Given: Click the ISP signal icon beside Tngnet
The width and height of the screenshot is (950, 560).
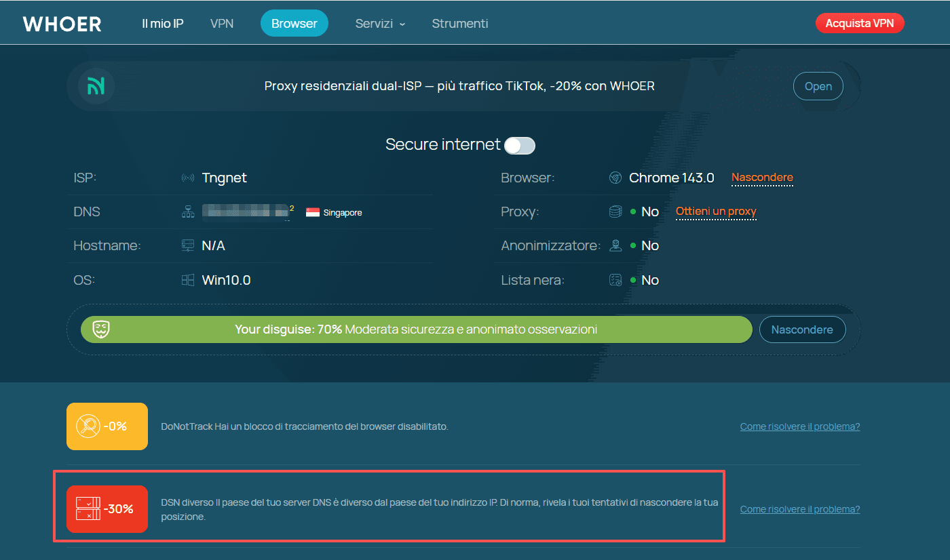Looking at the screenshot, I should [x=188, y=178].
